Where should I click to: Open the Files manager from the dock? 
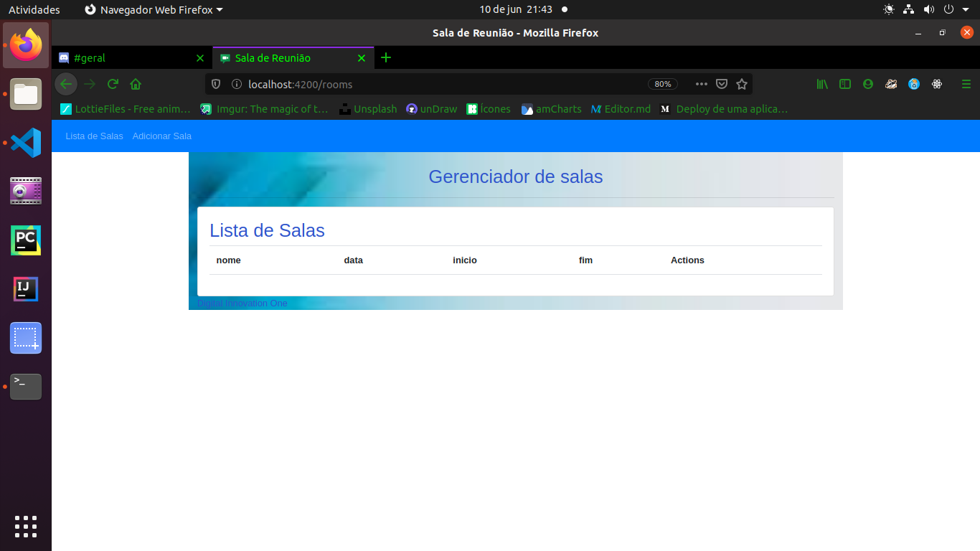coord(26,95)
